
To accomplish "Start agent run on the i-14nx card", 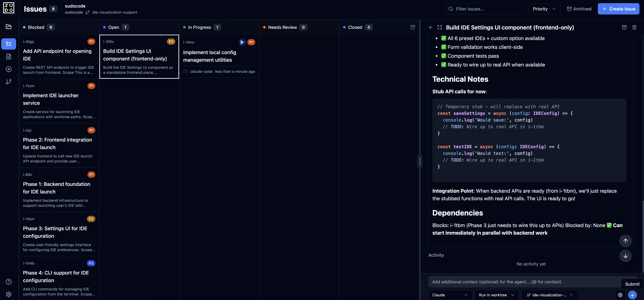I will (242, 42).
